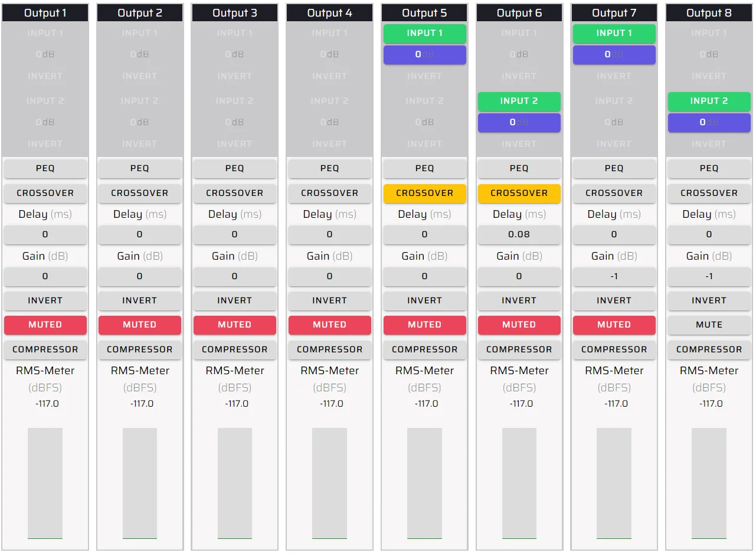
Task: Open PEQ settings for Output 4
Action: [x=329, y=168]
